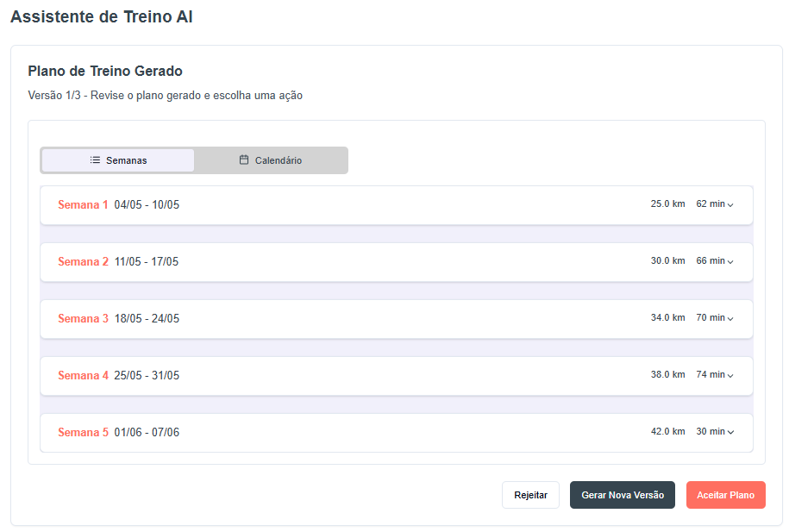Expand Semana 1 using its chevron
789x532 pixels.
[730, 205]
